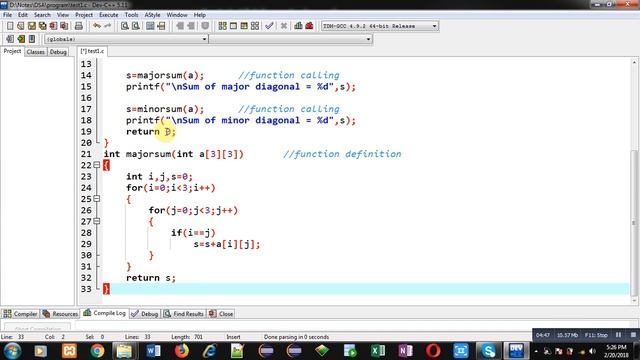Click line number 21 in the gutter
The image size is (640, 360).
[x=86, y=154]
